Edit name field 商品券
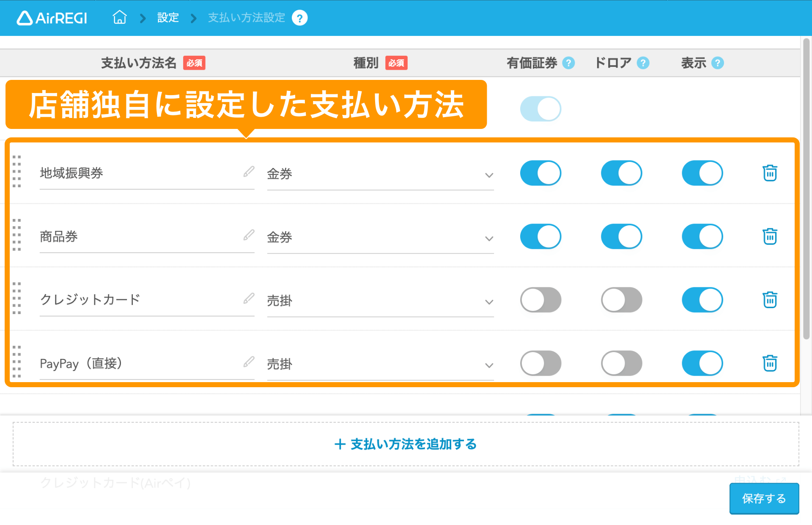 (147, 237)
